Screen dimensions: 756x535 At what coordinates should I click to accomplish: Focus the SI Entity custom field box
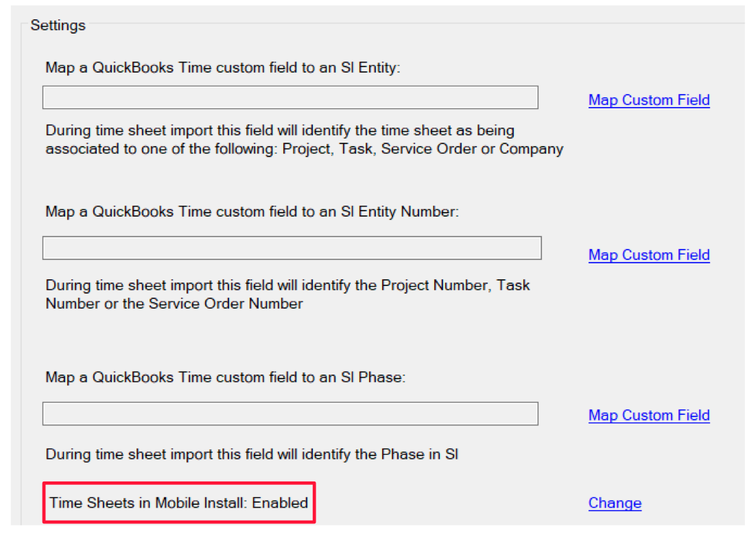point(290,97)
